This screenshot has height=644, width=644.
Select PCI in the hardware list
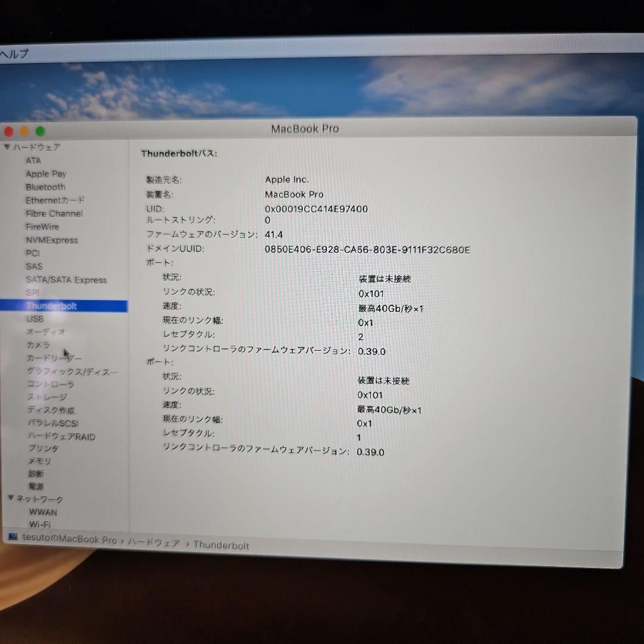click(34, 253)
